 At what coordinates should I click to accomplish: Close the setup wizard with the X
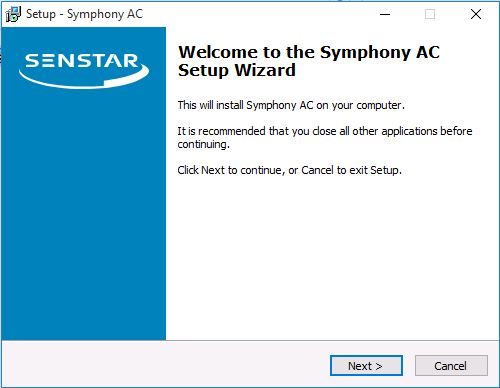pos(476,14)
